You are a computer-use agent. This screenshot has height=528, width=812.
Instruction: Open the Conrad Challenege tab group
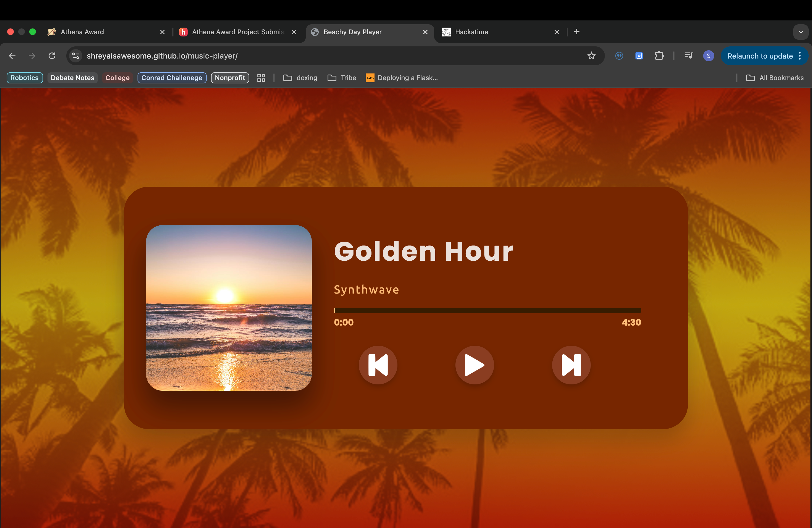coord(172,78)
